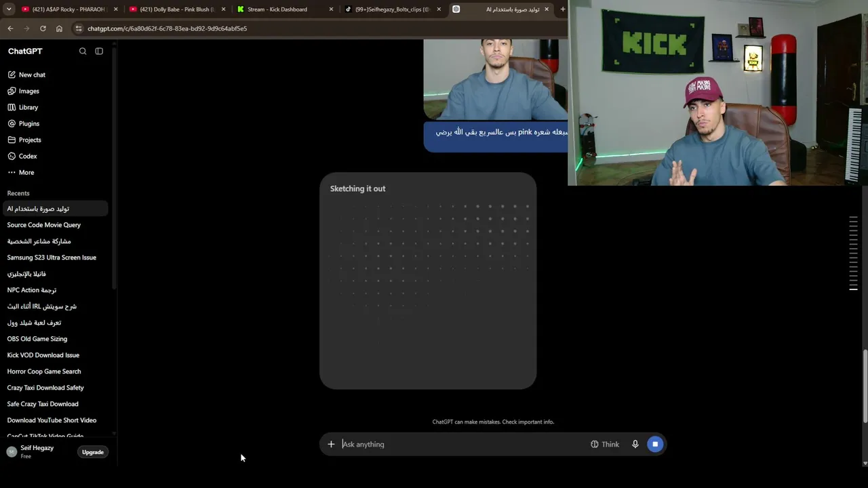The image size is (868, 488).
Task: Select the active 'توليد صورة باستخدام AI' chat
Action: 56,209
